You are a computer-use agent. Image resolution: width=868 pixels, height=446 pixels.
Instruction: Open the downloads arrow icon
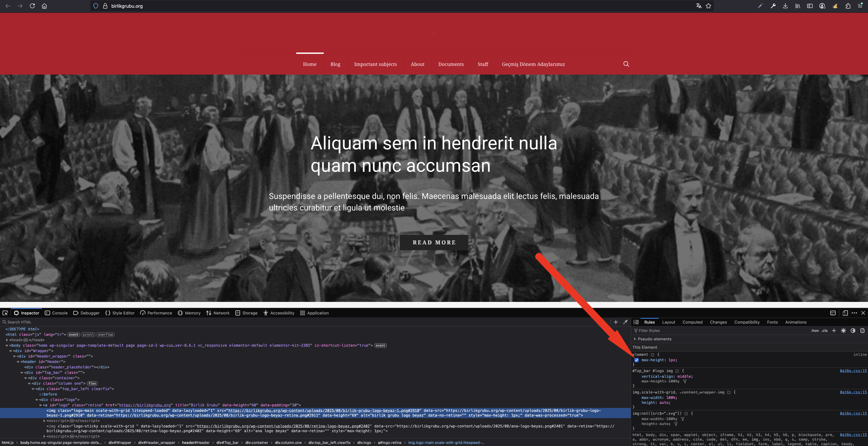(785, 6)
